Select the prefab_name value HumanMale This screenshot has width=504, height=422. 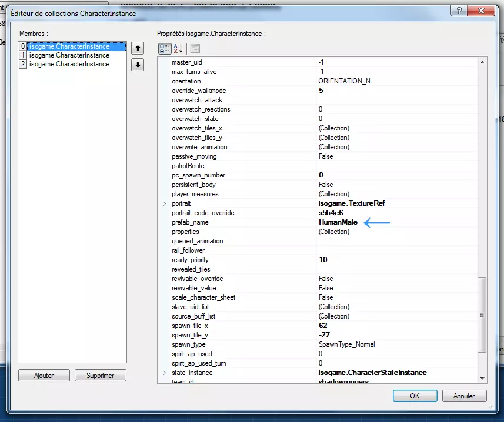point(338,222)
